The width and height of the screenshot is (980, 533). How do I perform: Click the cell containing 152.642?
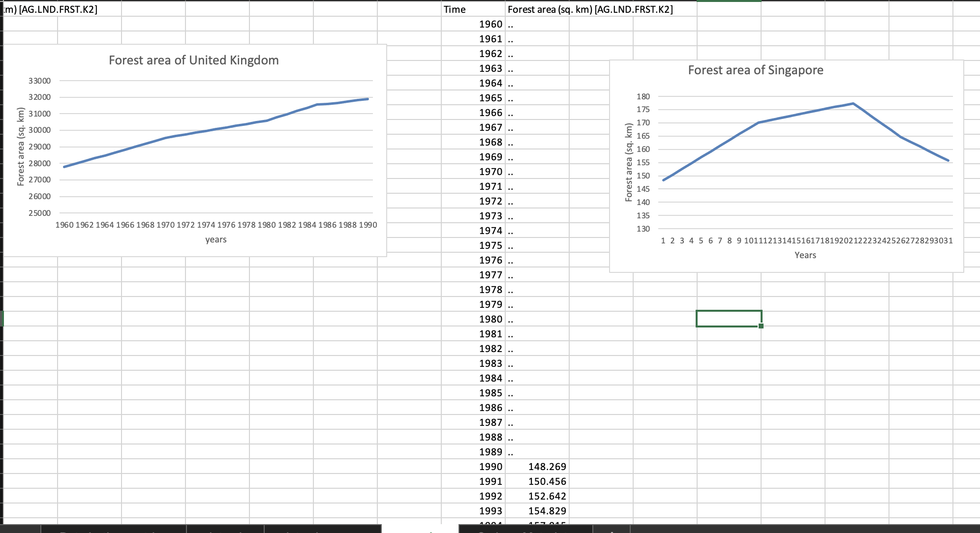(547, 496)
